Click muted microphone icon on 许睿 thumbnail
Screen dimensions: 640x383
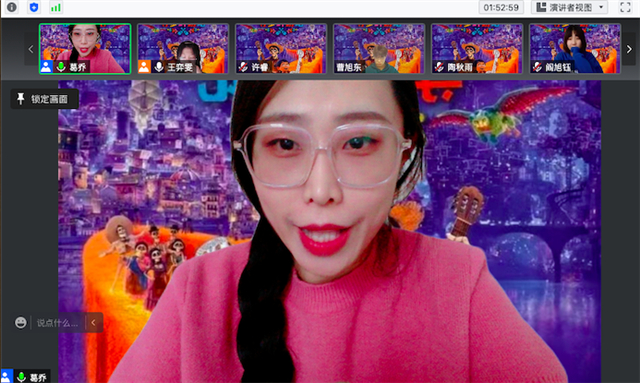[x=243, y=67]
